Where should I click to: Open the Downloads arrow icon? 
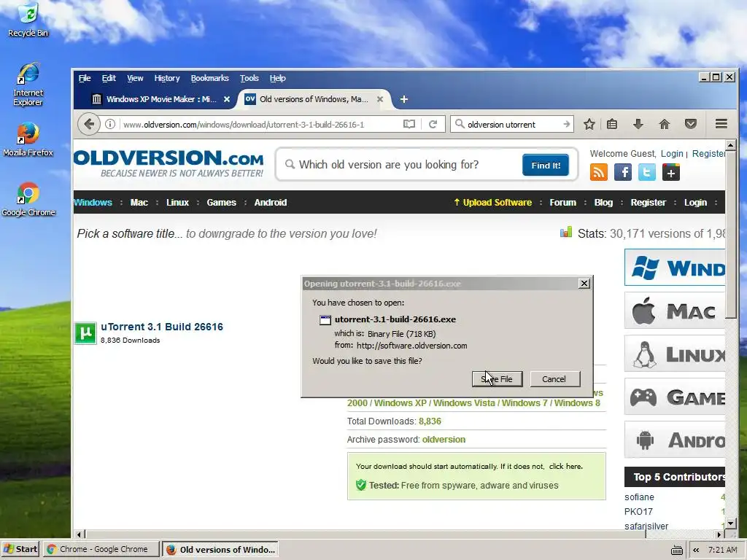pos(638,124)
